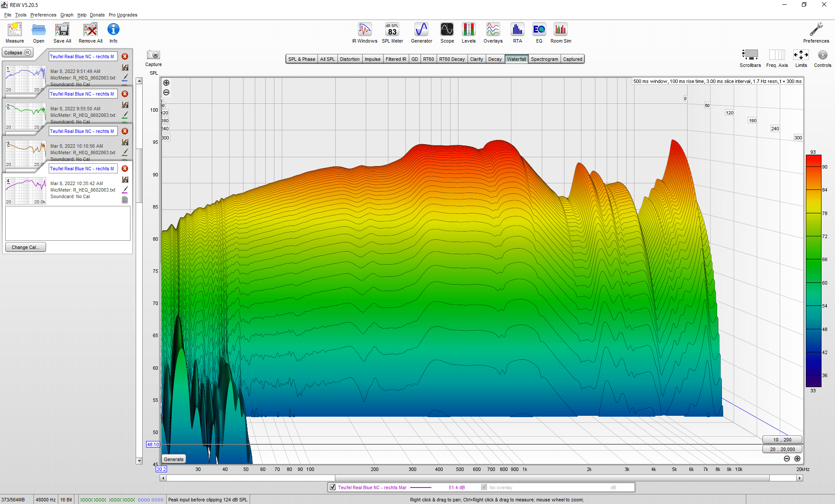Set frequency range to 20 .. 20,000

point(782,449)
